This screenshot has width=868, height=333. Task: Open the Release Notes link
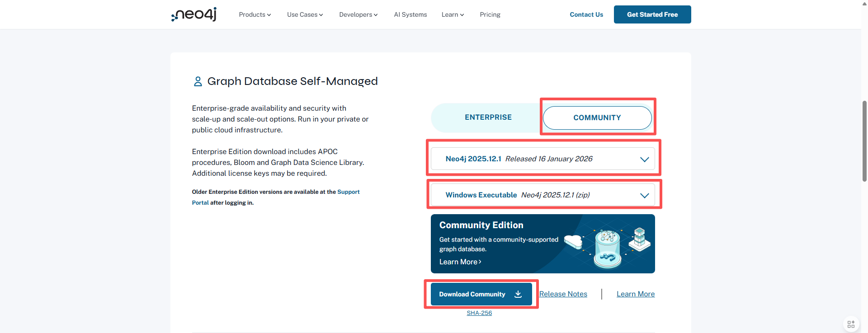[x=563, y=294]
